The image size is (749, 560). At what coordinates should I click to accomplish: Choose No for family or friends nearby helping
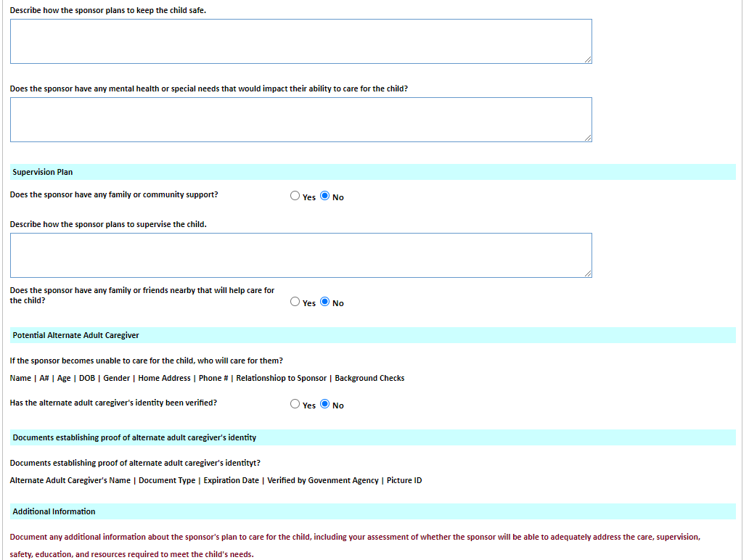[325, 302]
